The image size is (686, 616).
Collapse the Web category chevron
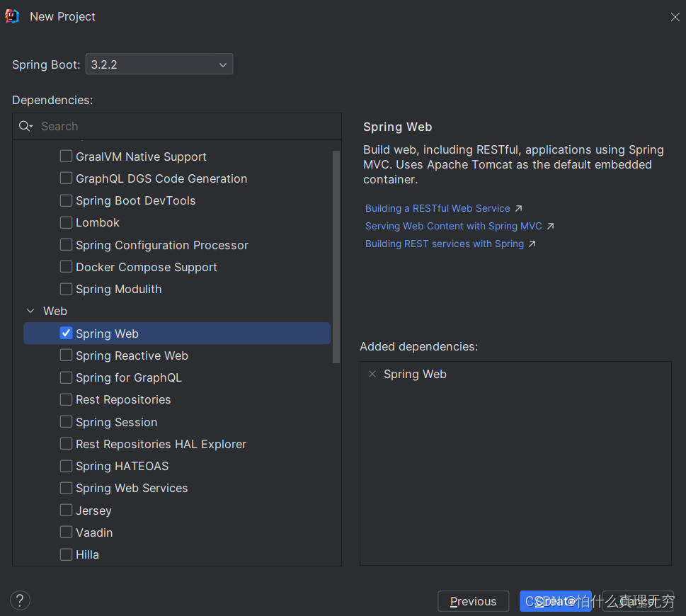(x=30, y=311)
